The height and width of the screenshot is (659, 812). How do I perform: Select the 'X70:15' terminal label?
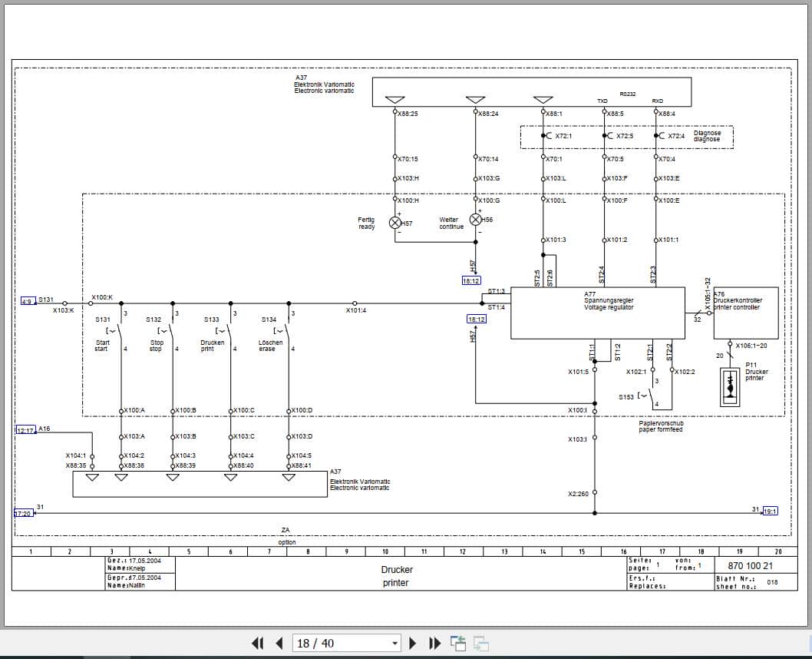[x=408, y=159]
